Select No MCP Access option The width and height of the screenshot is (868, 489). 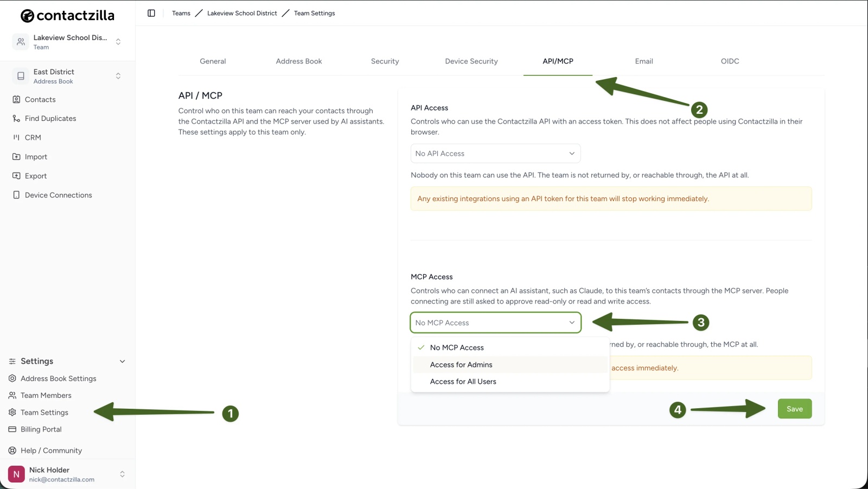pyautogui.click(x=510, y=348)
